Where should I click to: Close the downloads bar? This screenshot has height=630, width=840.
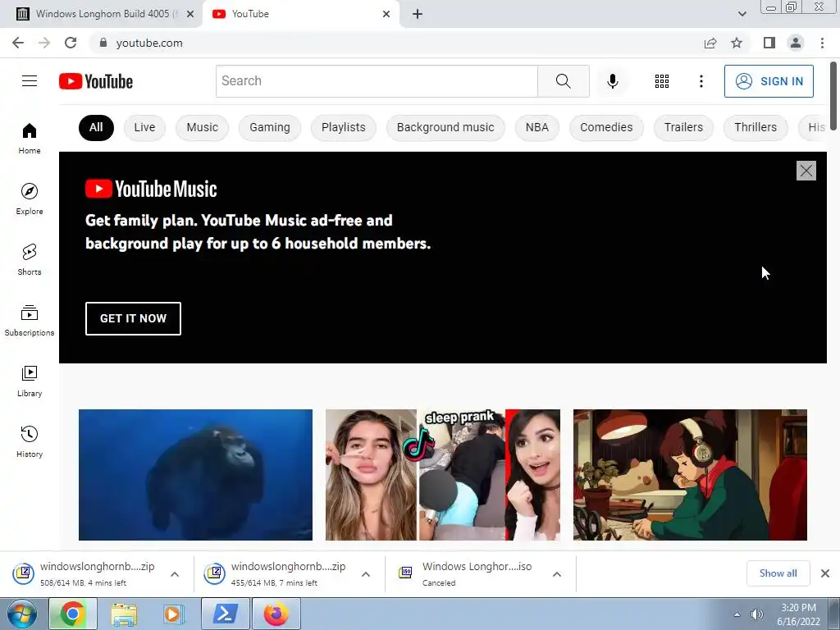825,573
